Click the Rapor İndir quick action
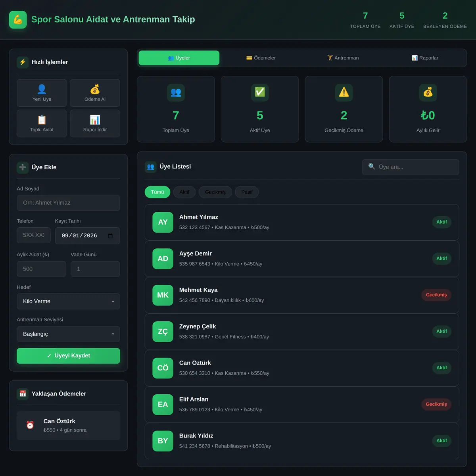The height and width of the screenshot is (476, 476). pos(95,124)
